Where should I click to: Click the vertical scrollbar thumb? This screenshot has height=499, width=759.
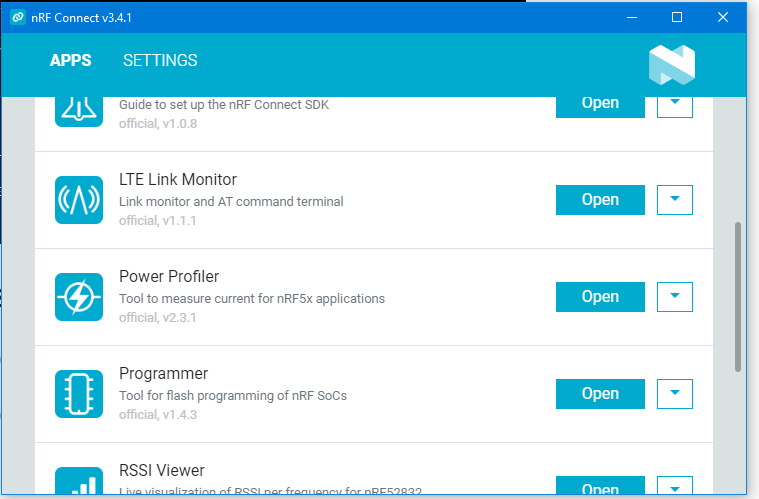click(x=738, y=297)
